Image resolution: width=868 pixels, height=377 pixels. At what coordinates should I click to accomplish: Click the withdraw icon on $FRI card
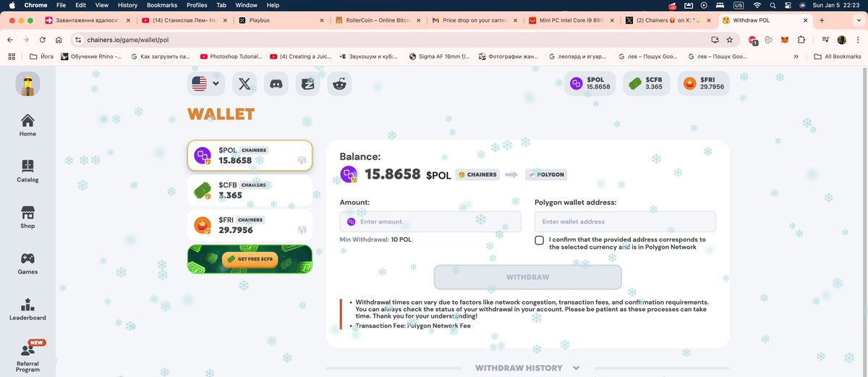click(302, 229)
